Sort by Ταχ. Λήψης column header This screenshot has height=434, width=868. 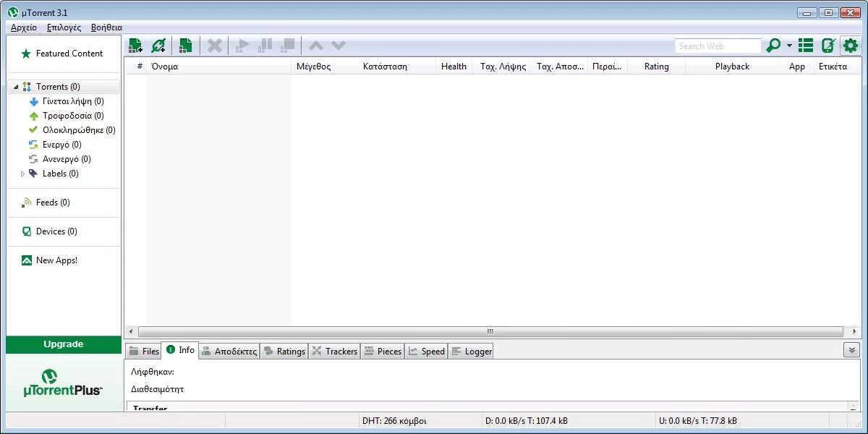[x=503, y=66]
